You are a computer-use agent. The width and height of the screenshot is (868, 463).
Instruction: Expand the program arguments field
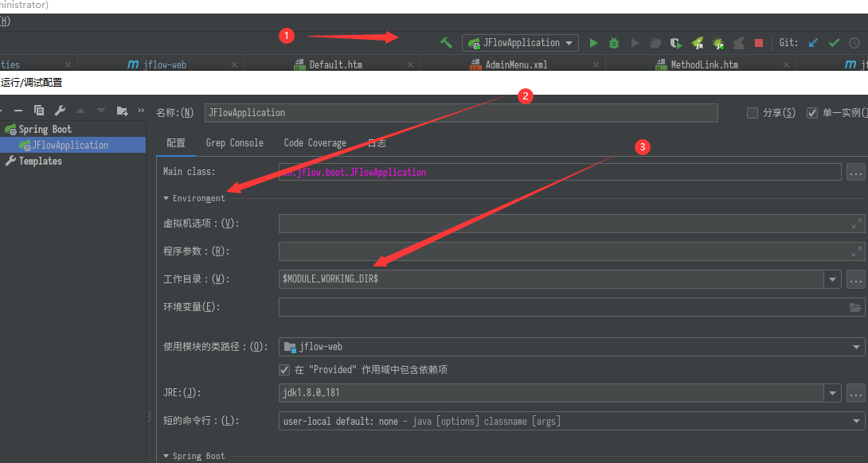point(856,251)
